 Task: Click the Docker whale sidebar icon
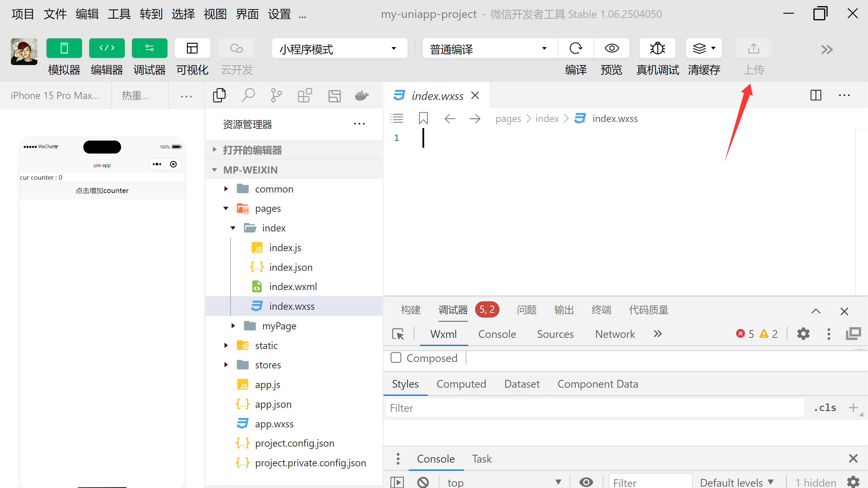coord(362,96)
